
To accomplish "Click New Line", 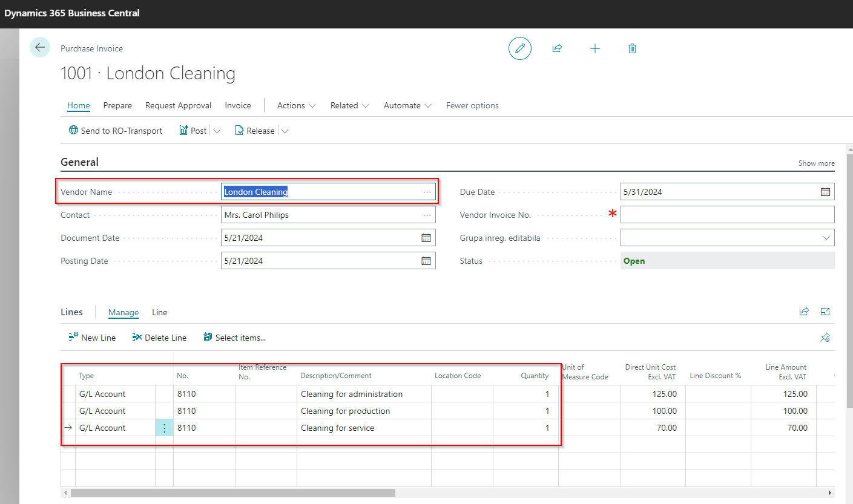I will click(x=92, y=338).
